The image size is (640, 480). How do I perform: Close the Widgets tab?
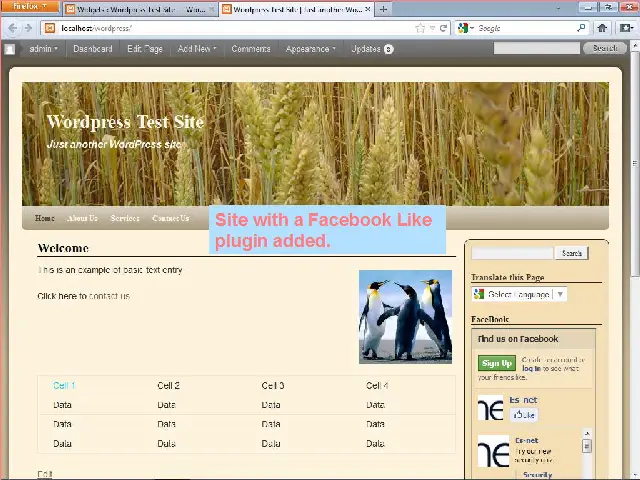[x=212, y=9]
